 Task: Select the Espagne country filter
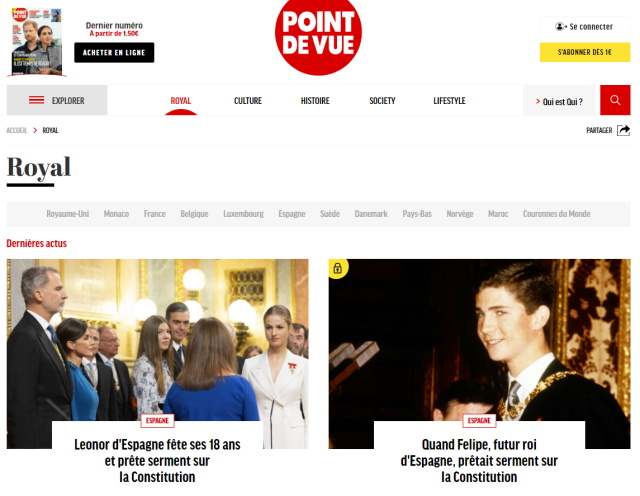click(x=292, y=214)
